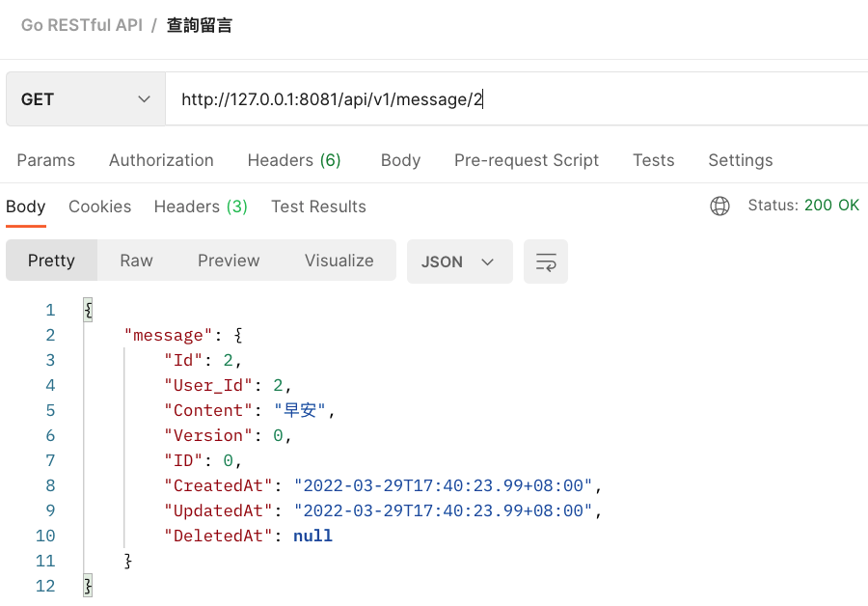Viewport: 868px width, 606px height.
Task: Click the globe network icon near Status
Action: tap(719, 207)
